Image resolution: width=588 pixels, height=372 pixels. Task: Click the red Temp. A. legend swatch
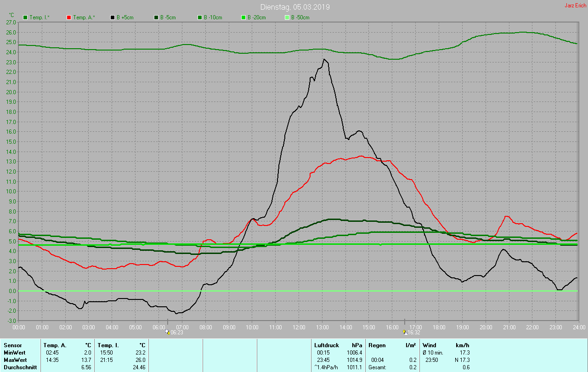69,17
